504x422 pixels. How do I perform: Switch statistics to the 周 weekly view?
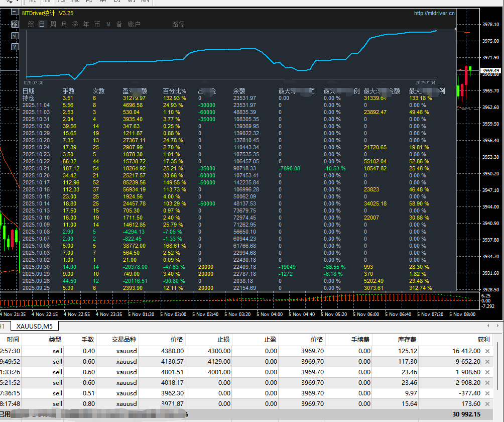pyautogui.click(x=53, y=24)
